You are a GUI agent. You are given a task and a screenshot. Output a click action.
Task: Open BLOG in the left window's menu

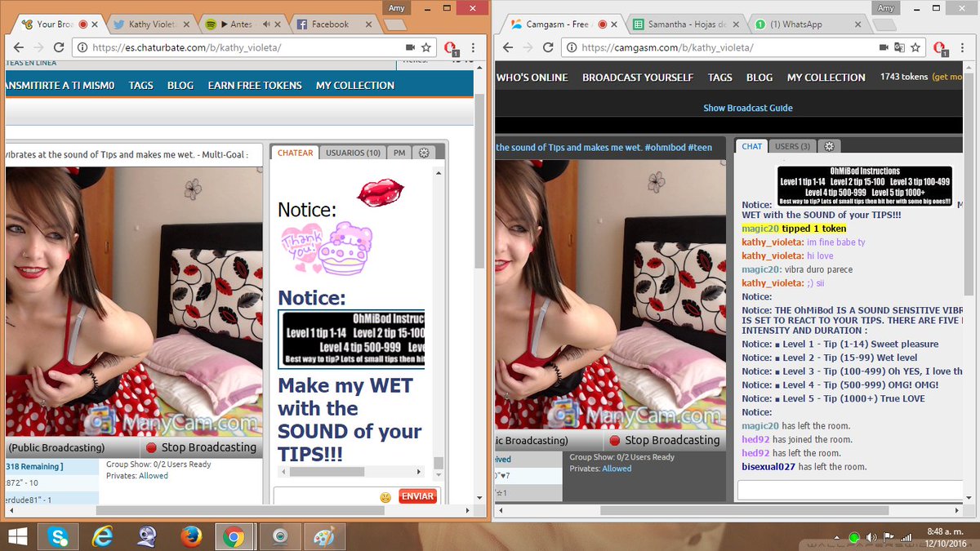coord(180,85)
